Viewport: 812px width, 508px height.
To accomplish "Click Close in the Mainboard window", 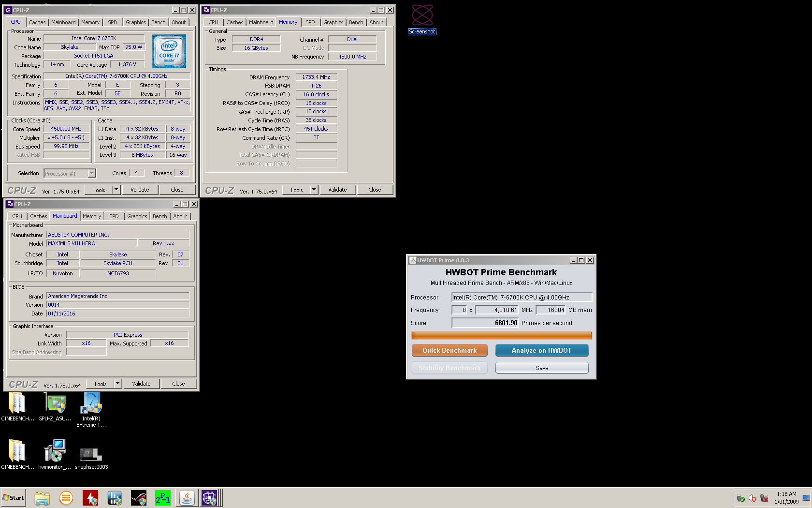I will click(x=178, y=384).
